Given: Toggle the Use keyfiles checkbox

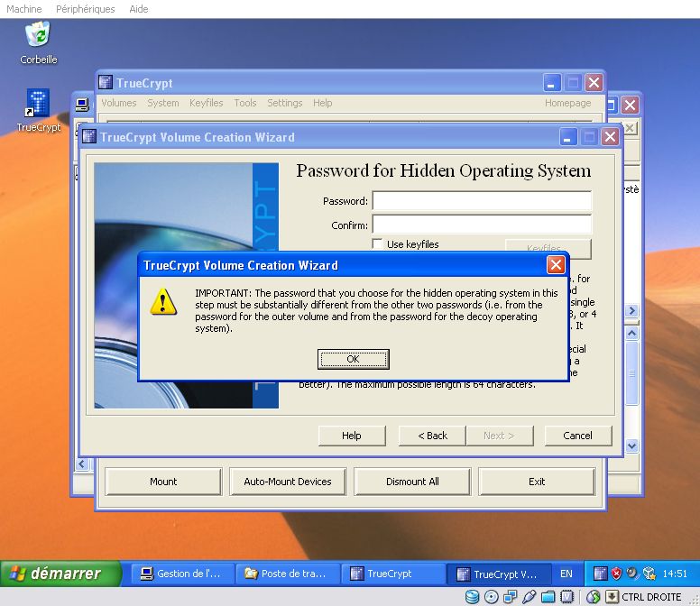Looking at the screenshot, I should tap(377, 243).
